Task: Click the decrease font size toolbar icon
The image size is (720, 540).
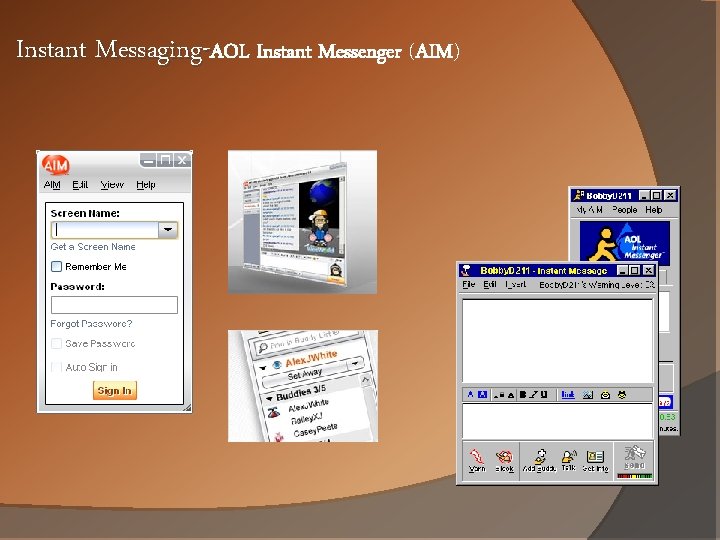Action: coord(496,395)
